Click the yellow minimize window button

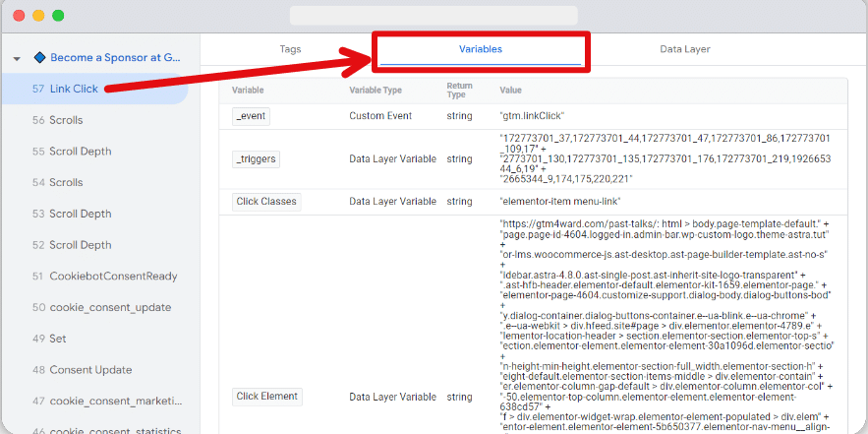pos(38,16)
